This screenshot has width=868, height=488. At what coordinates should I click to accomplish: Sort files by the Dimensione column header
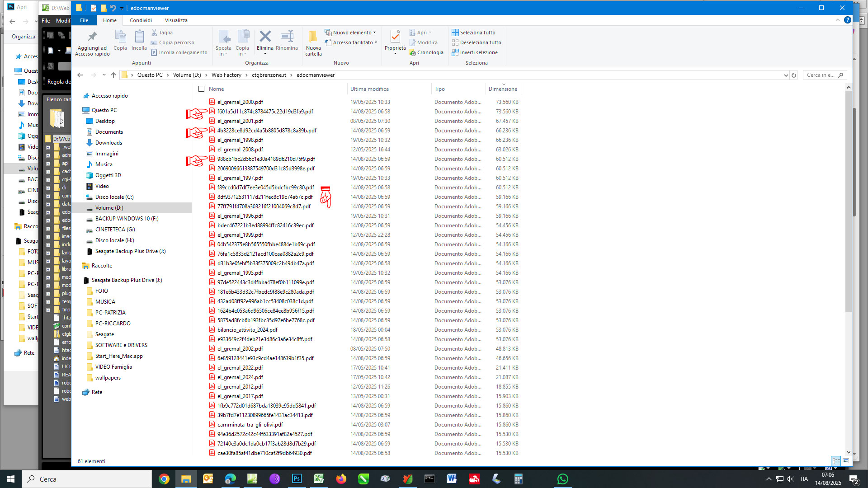click(503, 89)
